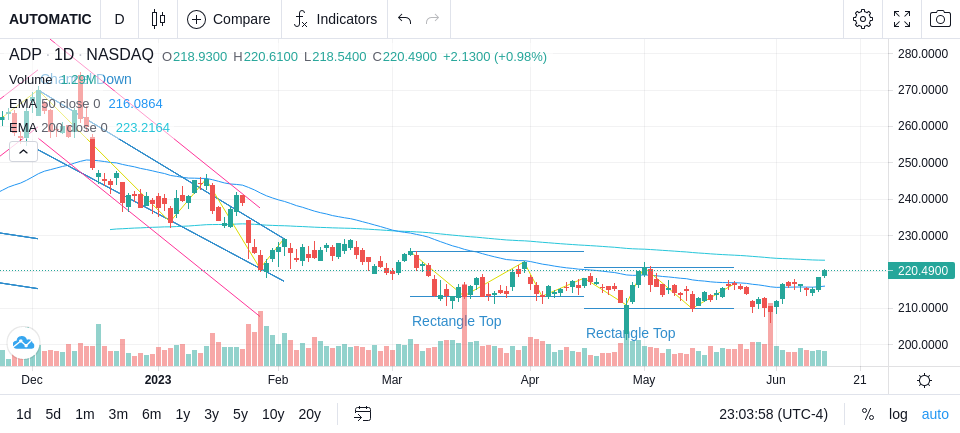
Task: Select the Volume indicator legend
Action: pyautogui.click(x=31, y=80)
